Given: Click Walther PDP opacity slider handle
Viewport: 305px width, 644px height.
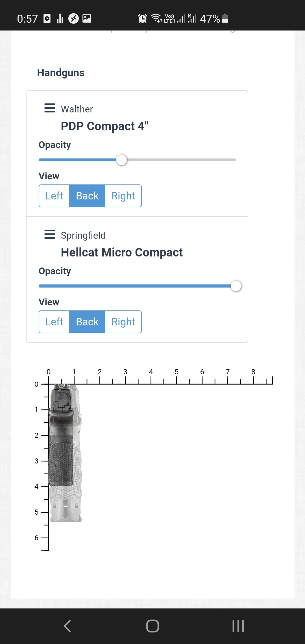Looking at the screenshot, I should point(122,160).
